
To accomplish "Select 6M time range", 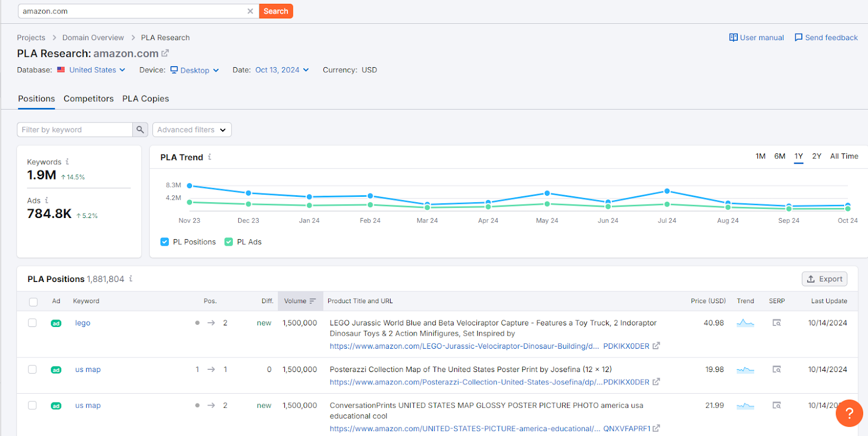I will coord(780,156).
